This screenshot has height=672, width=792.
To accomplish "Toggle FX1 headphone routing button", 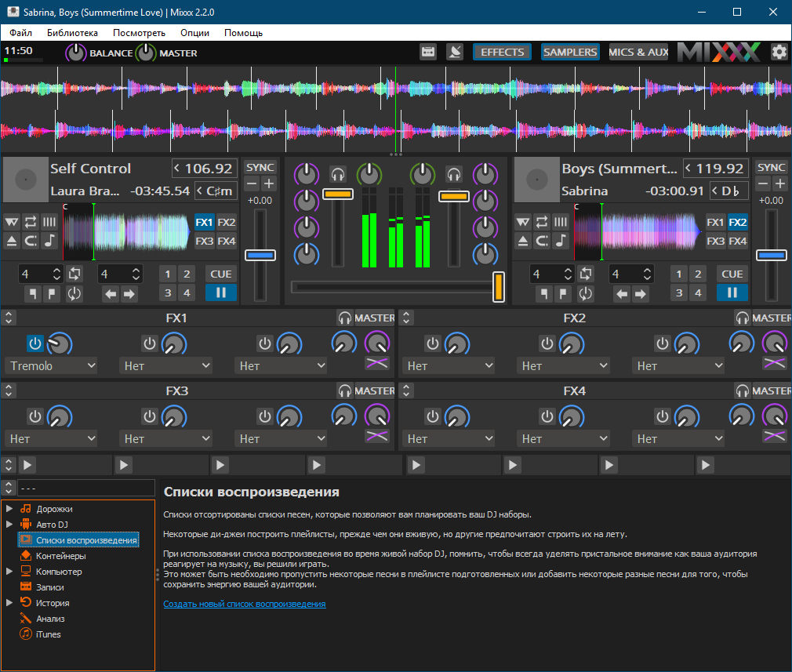I will coord(344,318).
